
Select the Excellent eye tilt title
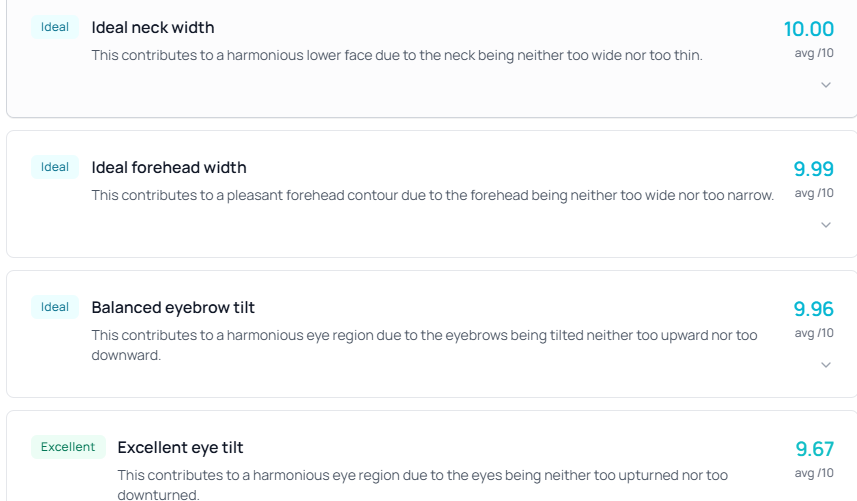click(x=180, y=448)
